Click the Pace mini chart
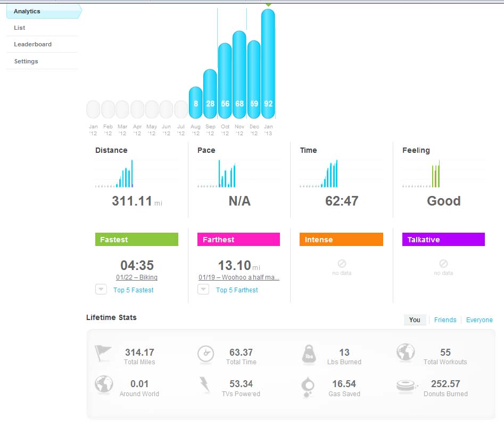The height and width of the screenshot is (426, 504). coord(239,174)
